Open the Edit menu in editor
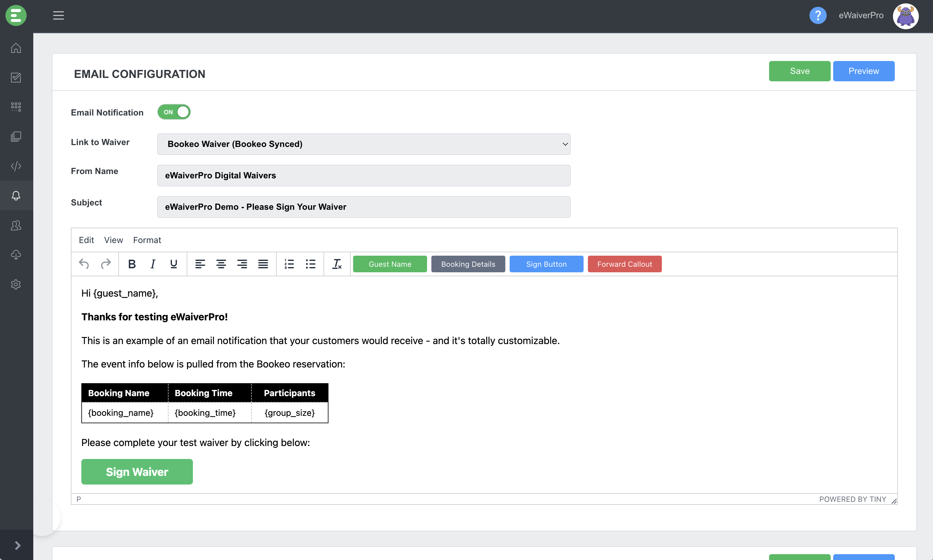 pyautogui.click(x=86, y=240)
